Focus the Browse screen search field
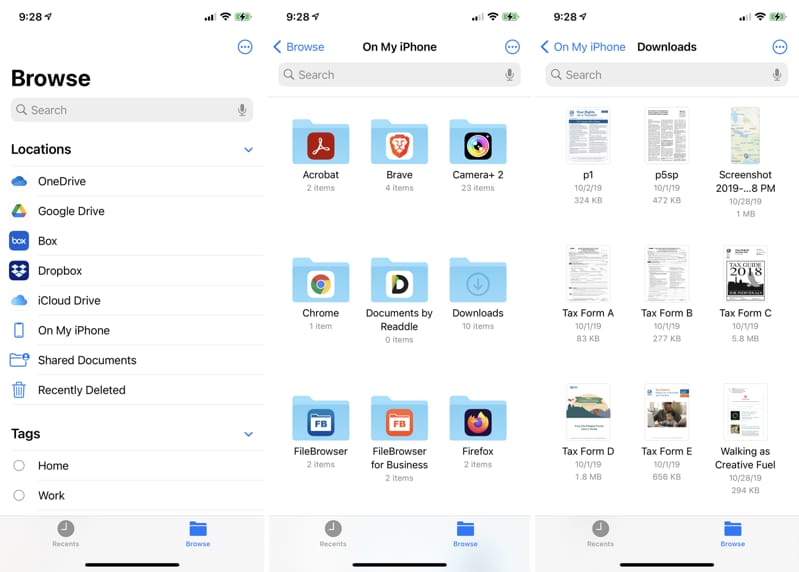The width and height of the screenshot is (799, 572). [x=132, y=110]
